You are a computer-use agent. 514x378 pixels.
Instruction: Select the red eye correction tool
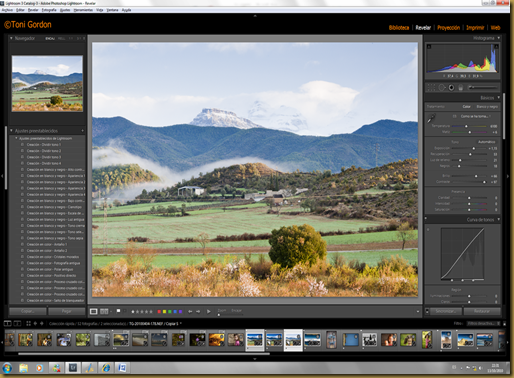click(451, 88)
